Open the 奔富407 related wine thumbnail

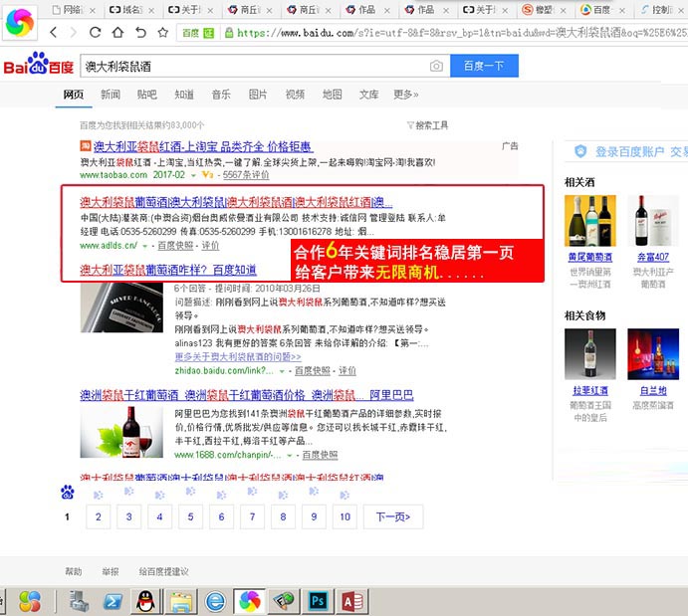click(x=653, y=221)
